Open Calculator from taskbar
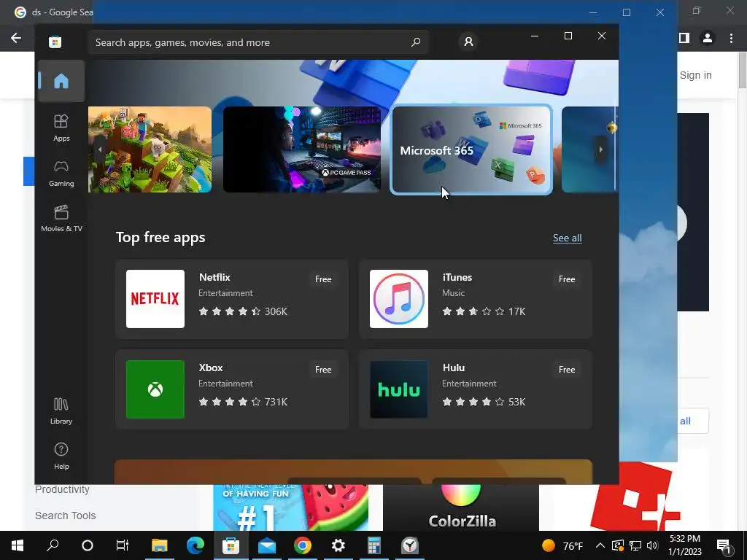This screenshot has width=747, height=560. point(374,545)
